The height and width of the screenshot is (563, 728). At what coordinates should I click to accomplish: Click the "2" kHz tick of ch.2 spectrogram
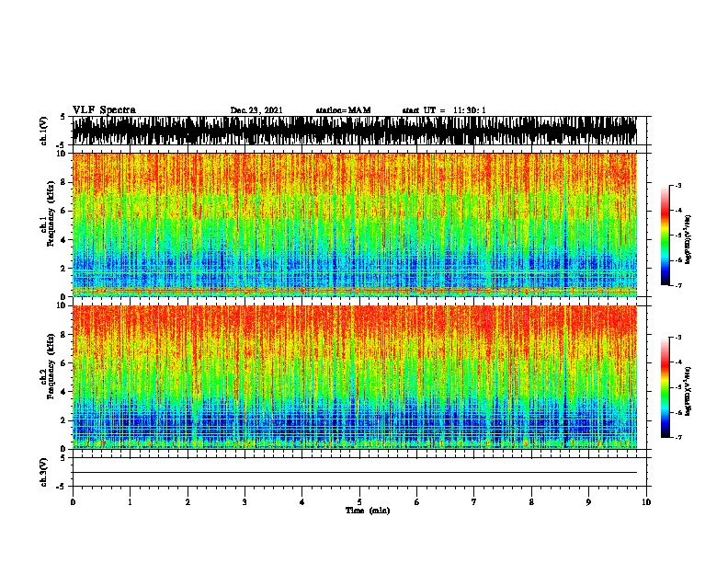click(64, 420)
